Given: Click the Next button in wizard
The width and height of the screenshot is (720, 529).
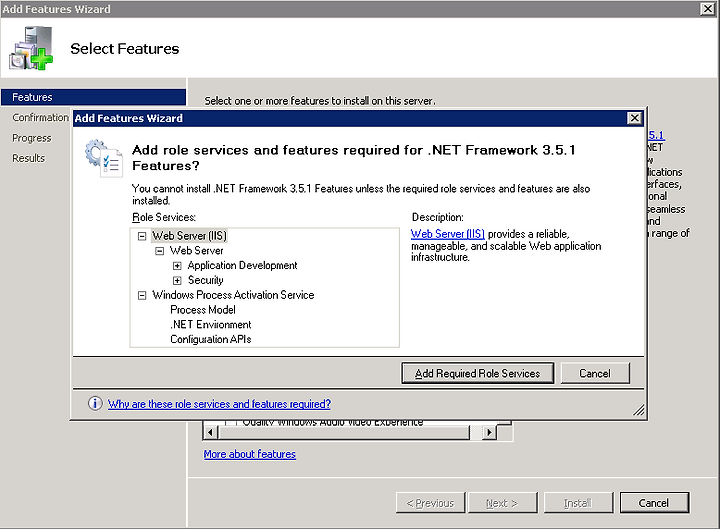Looking at the screenshot, I should (502, 503).
